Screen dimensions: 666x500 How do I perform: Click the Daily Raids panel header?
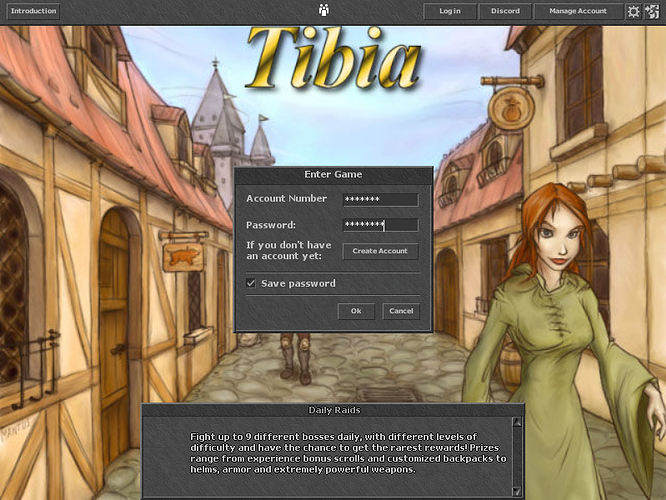[333, 410]
